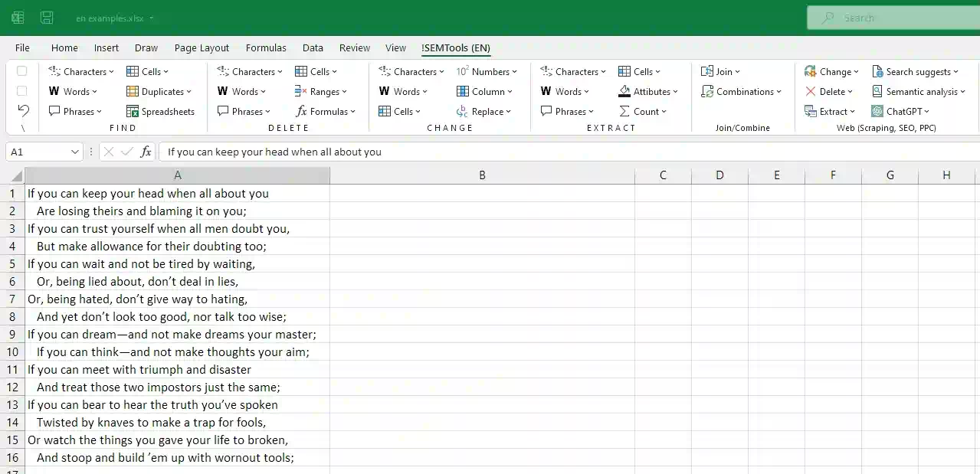Switch to the Formulas tab

tap(266, 47)
